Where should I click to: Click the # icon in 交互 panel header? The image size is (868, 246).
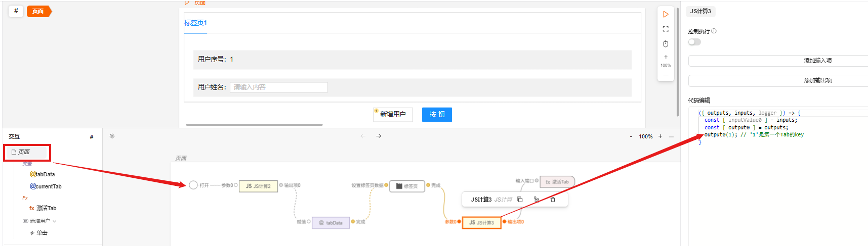point(92,137)
